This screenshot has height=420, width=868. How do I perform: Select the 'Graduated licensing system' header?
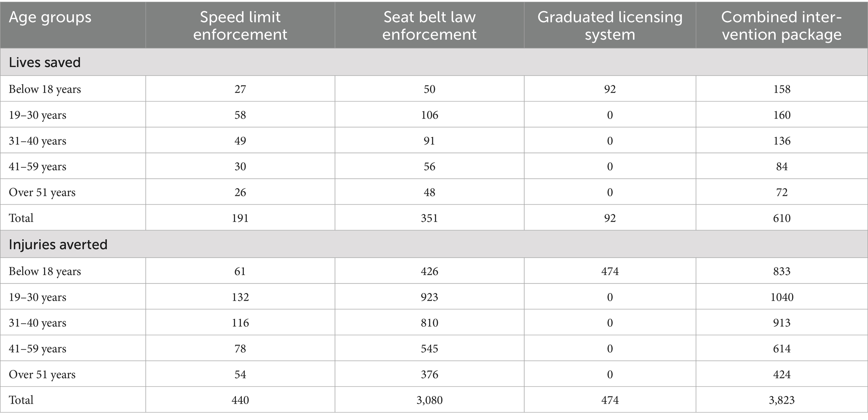(x=610, y=26)
